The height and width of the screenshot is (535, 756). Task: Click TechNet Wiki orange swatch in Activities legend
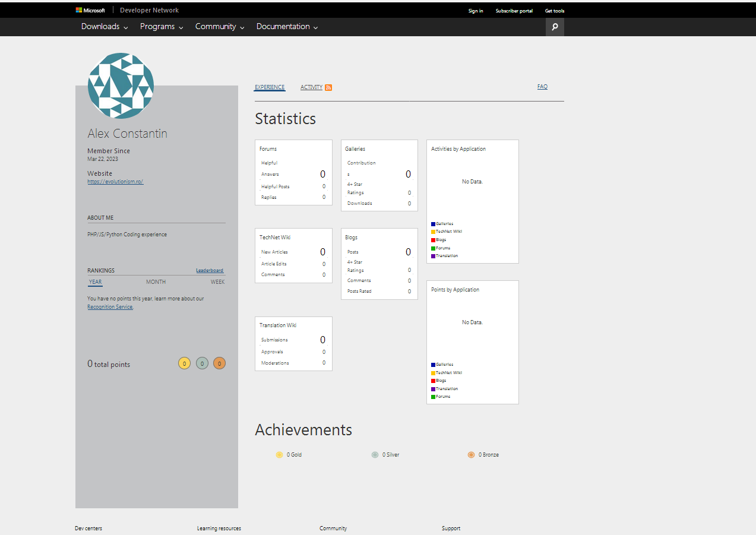434,232
